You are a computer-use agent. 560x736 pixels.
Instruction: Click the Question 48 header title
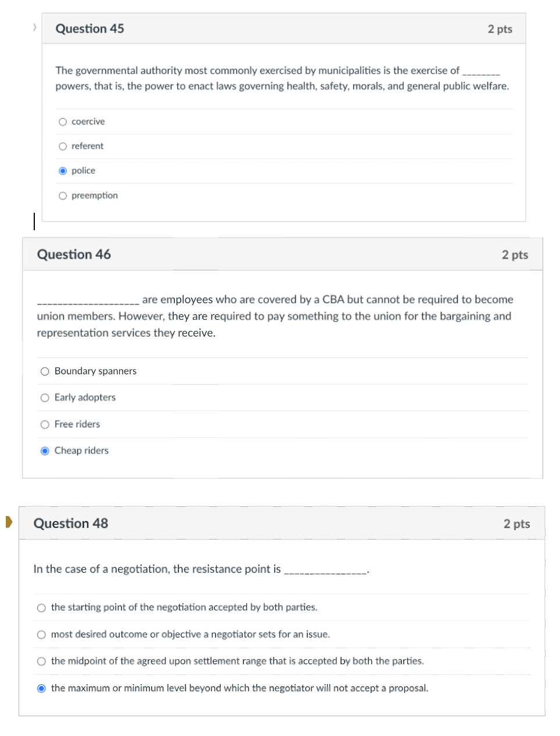coord(70,523)
